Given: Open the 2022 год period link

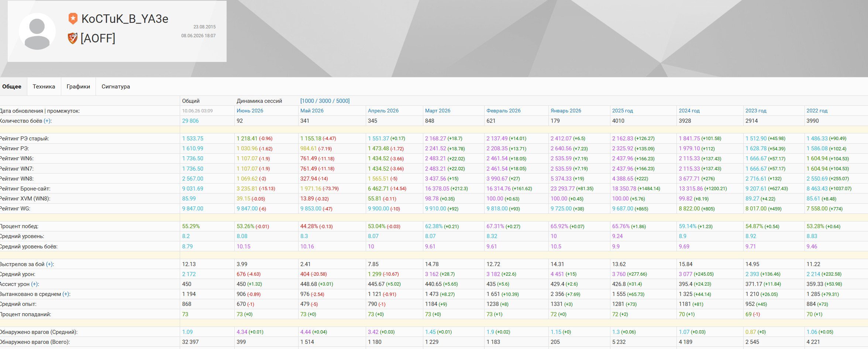Looking at the screenshot, I should [817, 111].
